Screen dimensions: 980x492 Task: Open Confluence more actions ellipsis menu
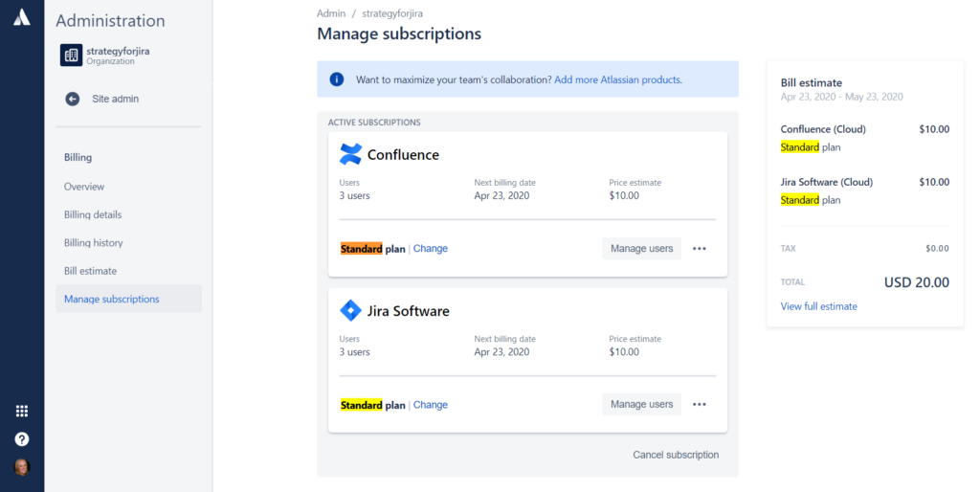pyautogui.click(x=700, y=248)
